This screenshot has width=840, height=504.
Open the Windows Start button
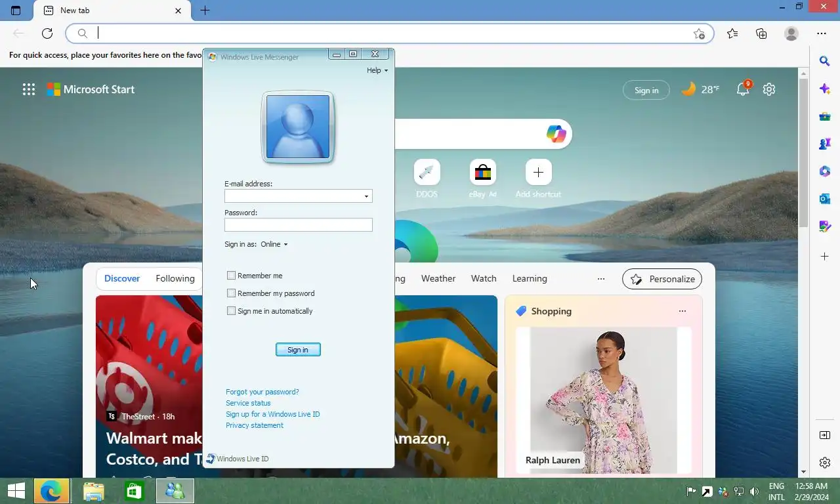click(x=16, y=491)
